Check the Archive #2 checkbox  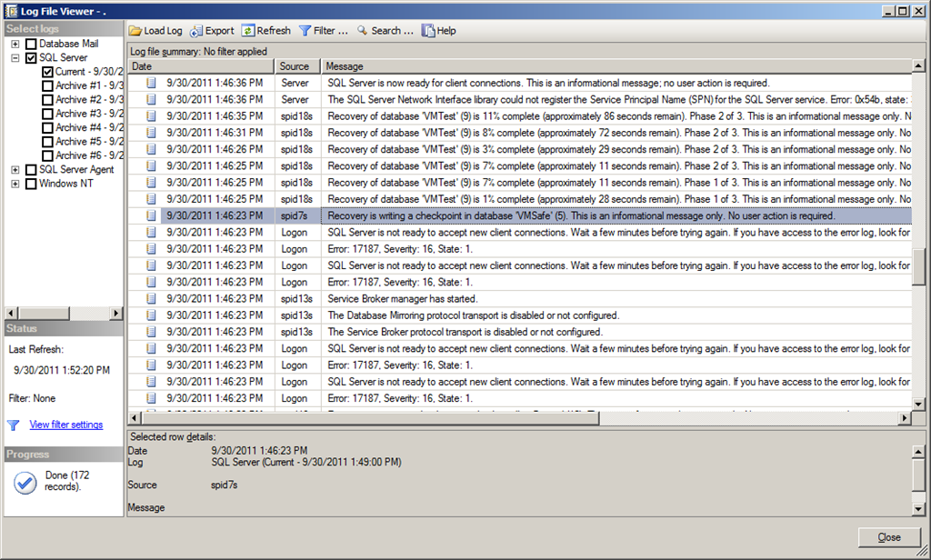click(47, 100)
